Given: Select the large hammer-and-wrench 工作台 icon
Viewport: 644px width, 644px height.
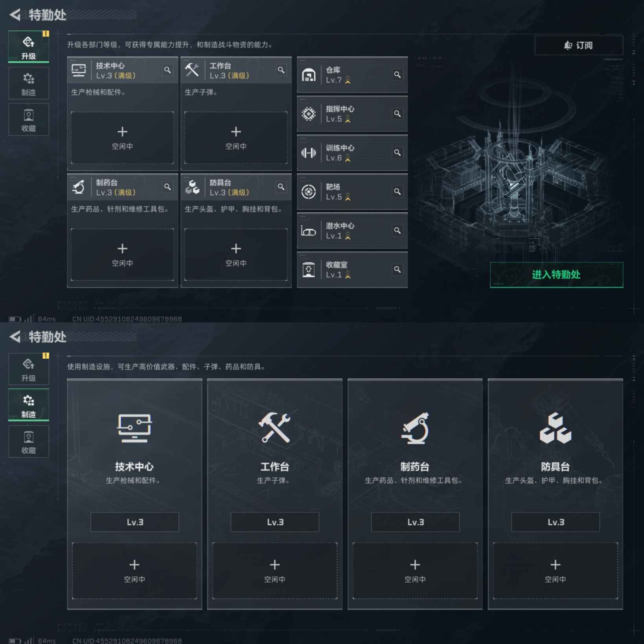Looking at the screenshot, I should (x=274, y=428).
